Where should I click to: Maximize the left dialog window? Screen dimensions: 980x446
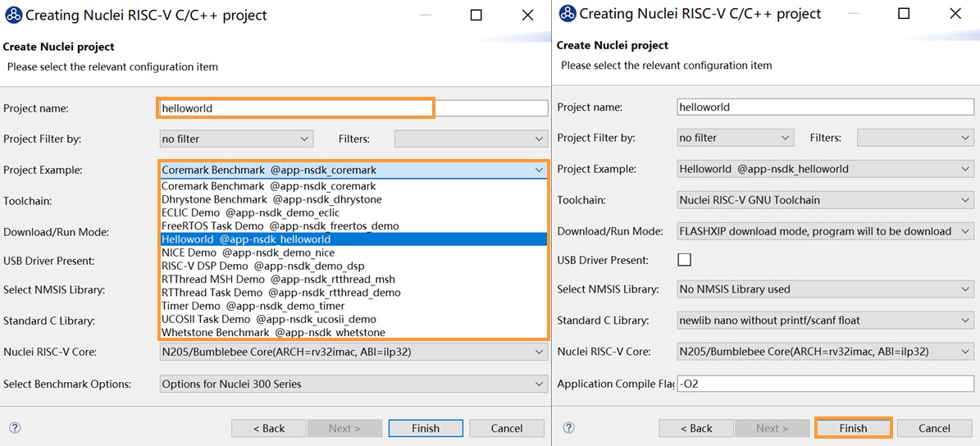pos(476,15)
